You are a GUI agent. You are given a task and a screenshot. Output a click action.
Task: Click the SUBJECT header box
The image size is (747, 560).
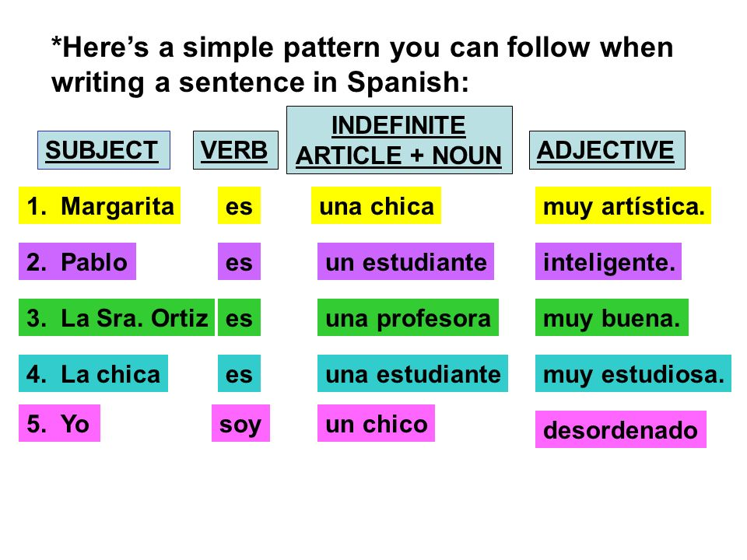click(103, 150)
